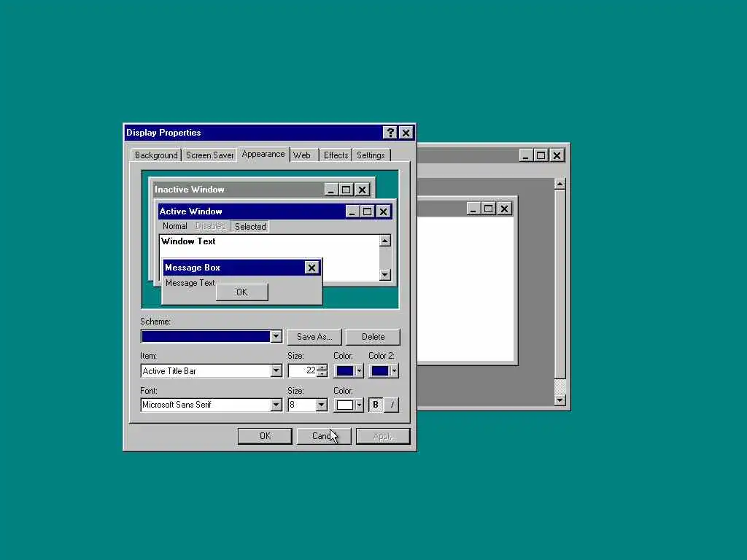The height and width of the screenshot is (560, 747).
Task: Click the preview scrollbar down arrow
Action: point(385,275)
